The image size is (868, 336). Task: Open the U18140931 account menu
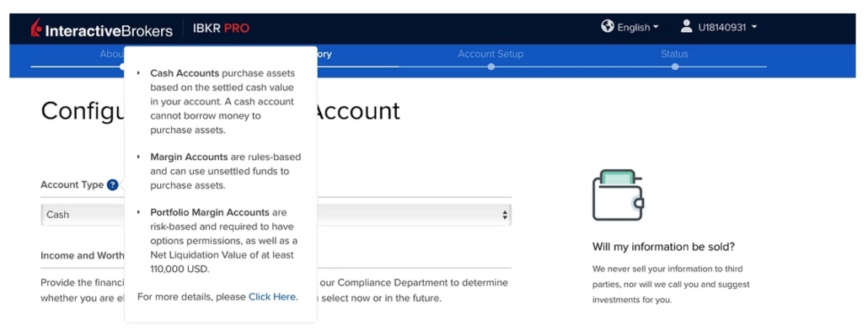coord(726,27)
